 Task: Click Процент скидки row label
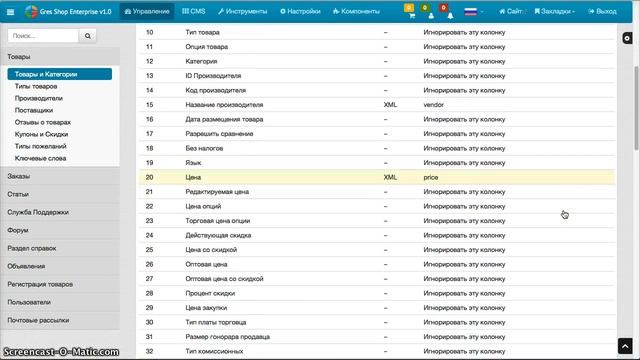[210, 293]
